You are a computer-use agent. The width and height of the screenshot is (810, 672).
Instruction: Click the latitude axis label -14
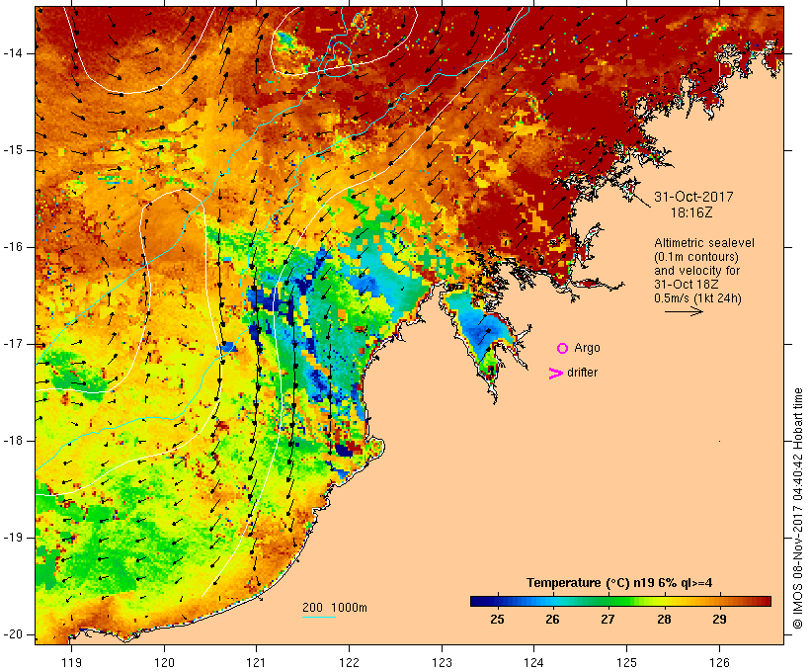(x=13, y=53)
